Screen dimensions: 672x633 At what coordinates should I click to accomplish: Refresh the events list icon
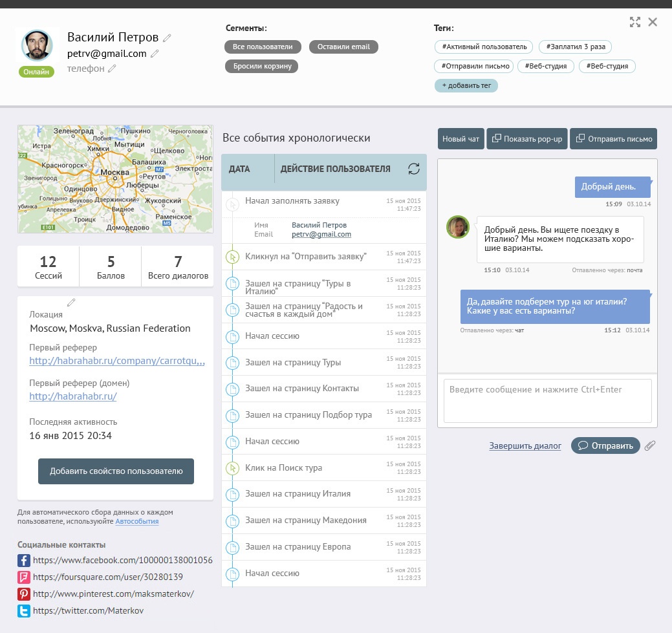point(413,168)
